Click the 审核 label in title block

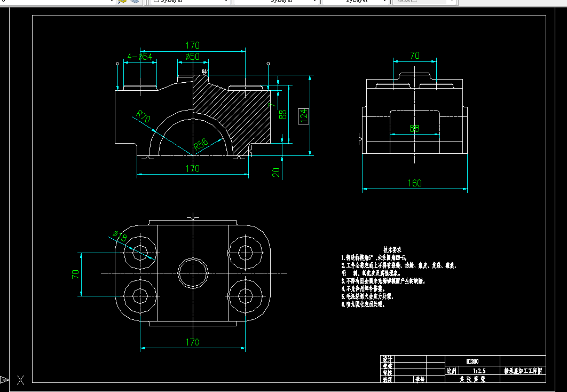387,372
